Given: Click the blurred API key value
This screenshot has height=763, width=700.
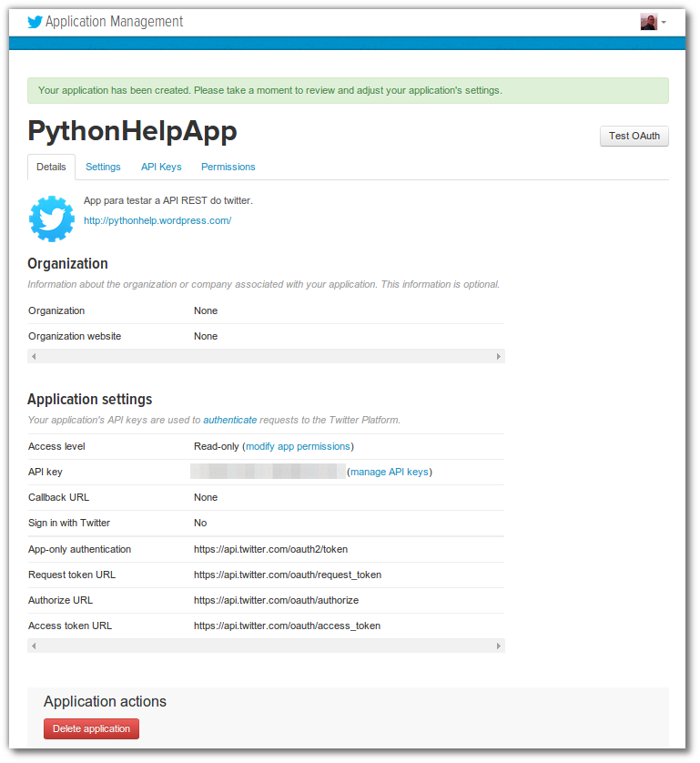Looking at the screenshot, I should [268, 472].
